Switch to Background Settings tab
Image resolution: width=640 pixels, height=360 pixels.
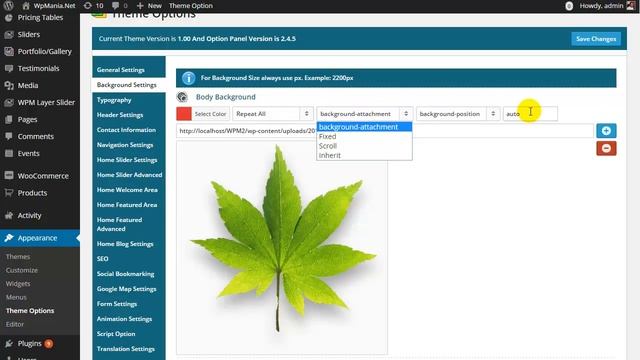128,85
